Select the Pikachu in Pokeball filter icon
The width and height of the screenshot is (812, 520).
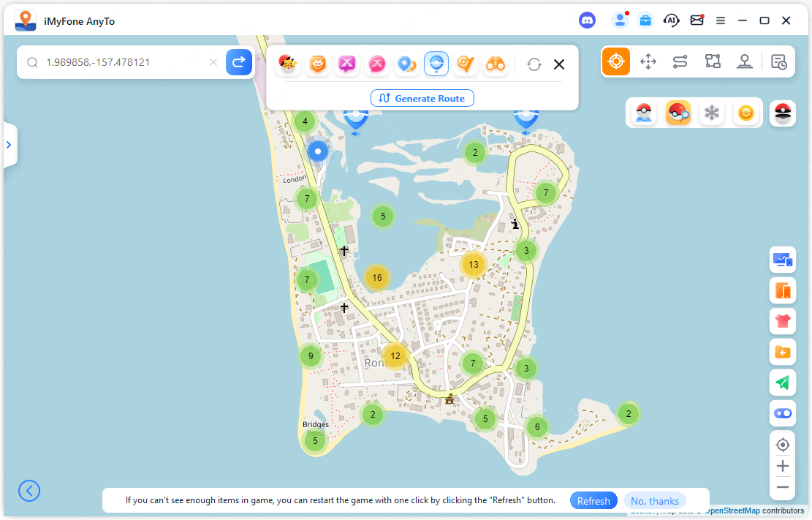[x=288, y=64]
